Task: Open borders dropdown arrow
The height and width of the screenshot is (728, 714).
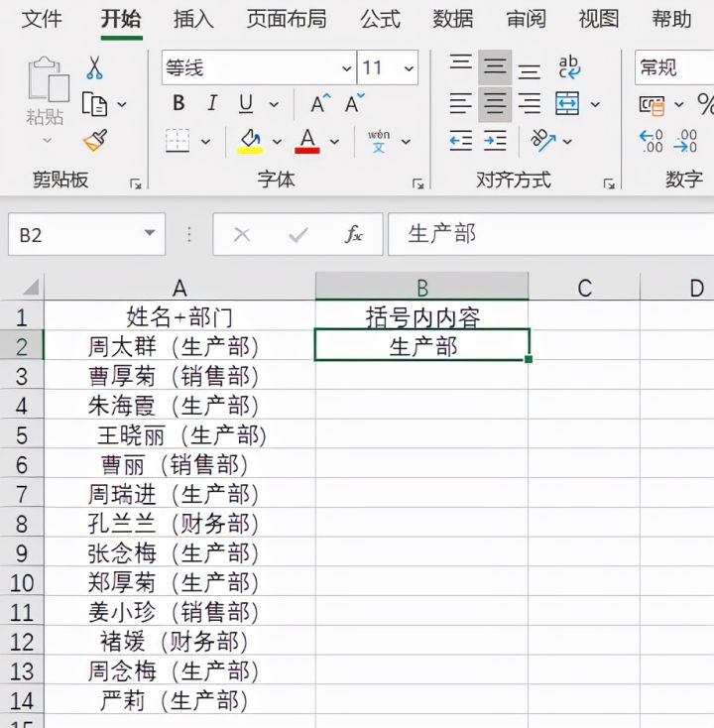Action: [205, 142]
